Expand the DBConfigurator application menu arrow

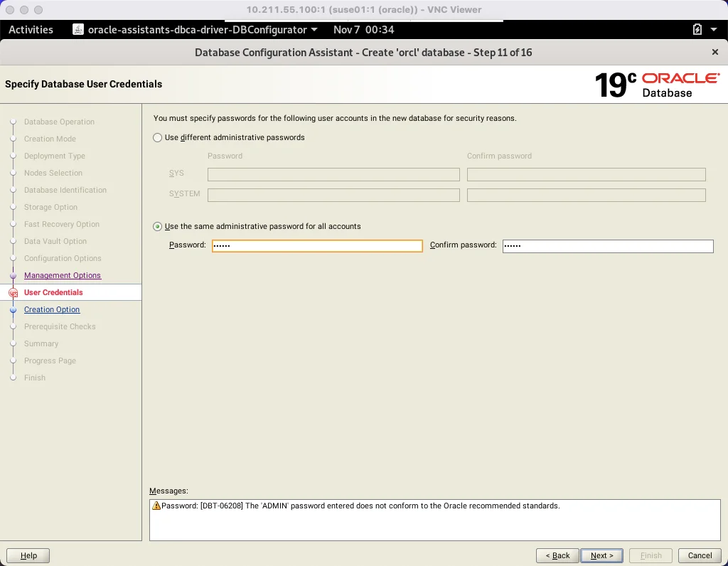pyautogui.click(x=314, y=30)
